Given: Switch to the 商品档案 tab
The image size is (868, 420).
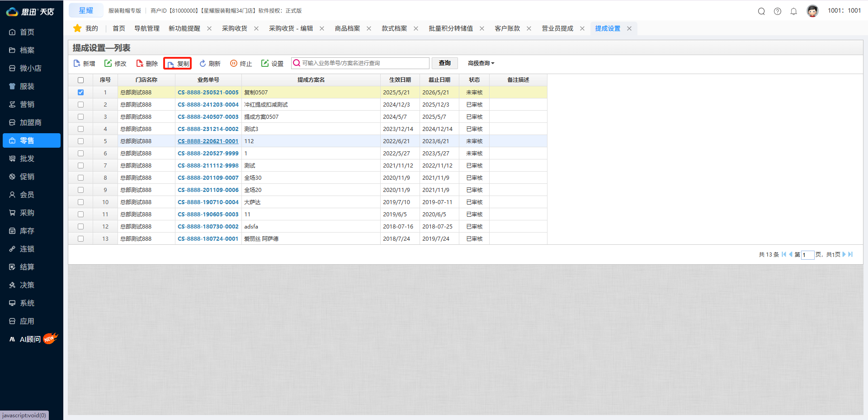Looking at the screenshot, I should 347,28.
